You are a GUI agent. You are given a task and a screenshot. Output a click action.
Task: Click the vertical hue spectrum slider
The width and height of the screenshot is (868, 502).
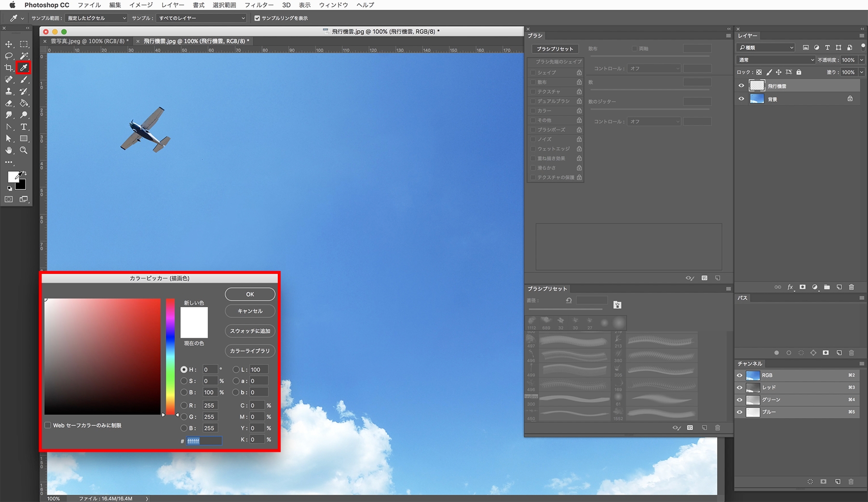tap(170, 356)
